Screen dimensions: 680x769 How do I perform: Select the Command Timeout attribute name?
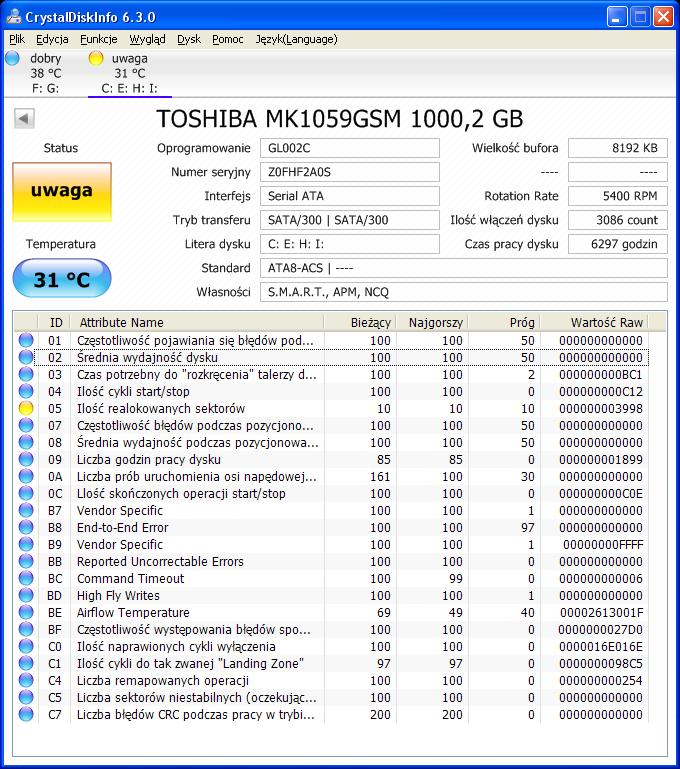coord(130,579)
